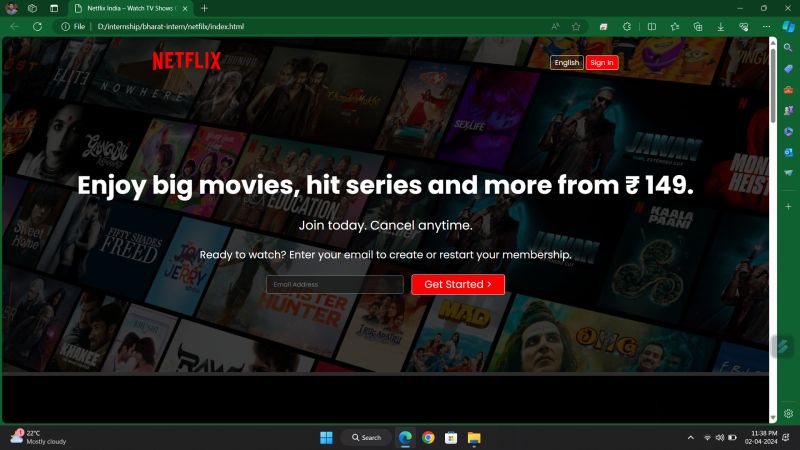Click the Netflix logo
The height and width of the screenshot is (450, 800).
coord(186,61)
